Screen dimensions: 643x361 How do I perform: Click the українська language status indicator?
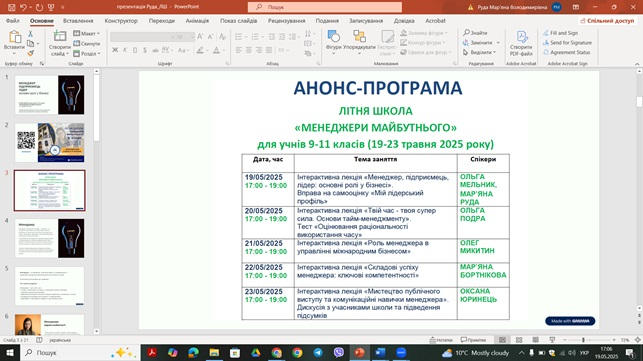coord(60,340)
